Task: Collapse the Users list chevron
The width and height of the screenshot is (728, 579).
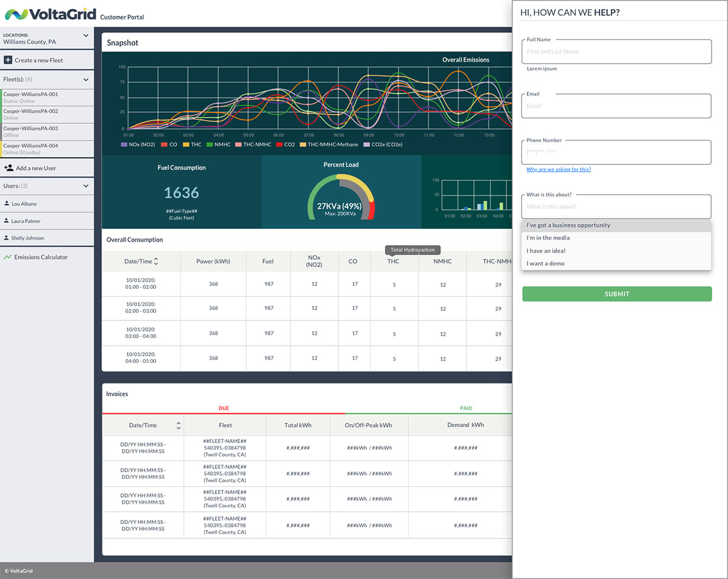Action: tap(86, 186)
